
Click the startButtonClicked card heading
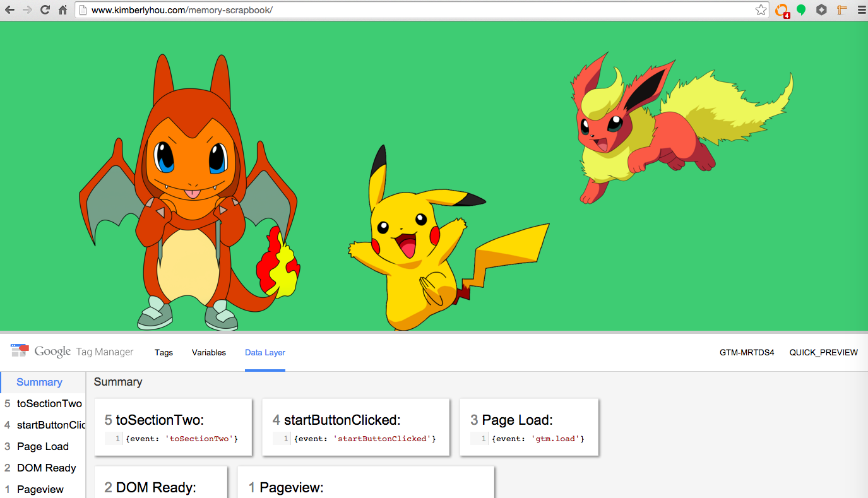[x=336, y=420]
